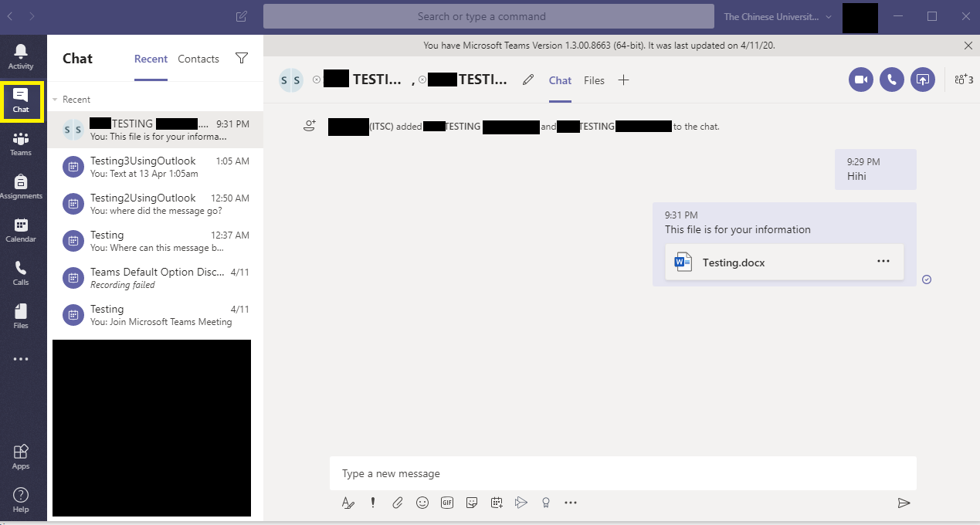980x525 pixels.
Task: Insert a GIF into the message
Action: coord(447,503)
